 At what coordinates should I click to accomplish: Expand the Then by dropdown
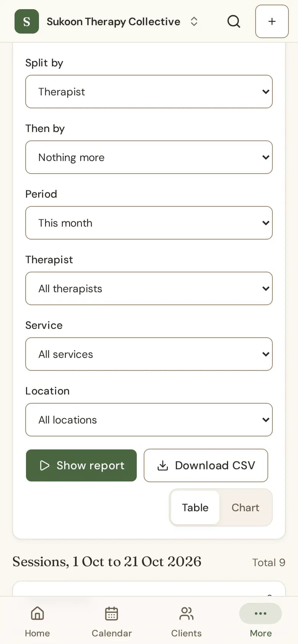[149, 157]
